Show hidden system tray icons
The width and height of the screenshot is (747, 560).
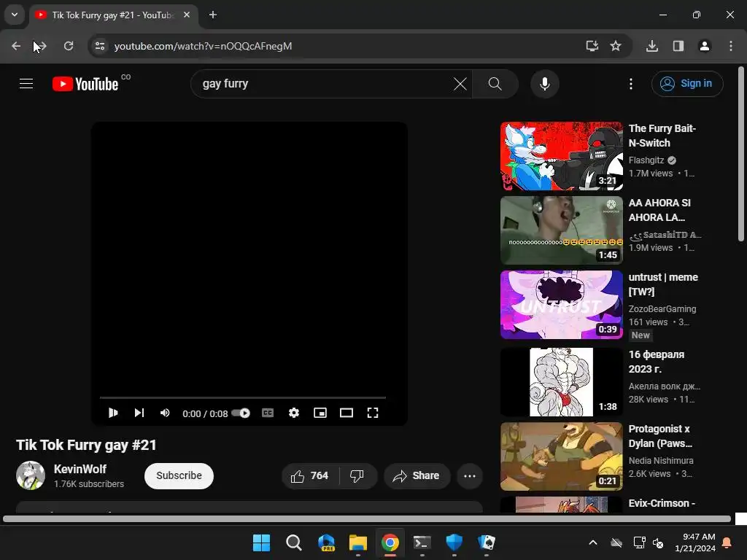[x=593, y=542]
